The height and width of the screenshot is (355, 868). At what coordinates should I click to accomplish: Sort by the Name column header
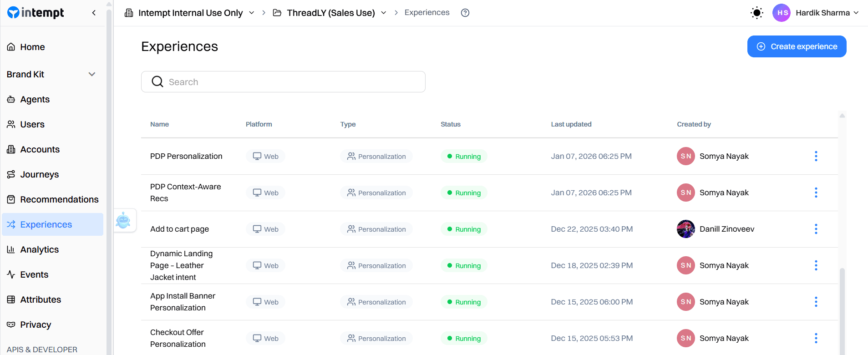159,124
